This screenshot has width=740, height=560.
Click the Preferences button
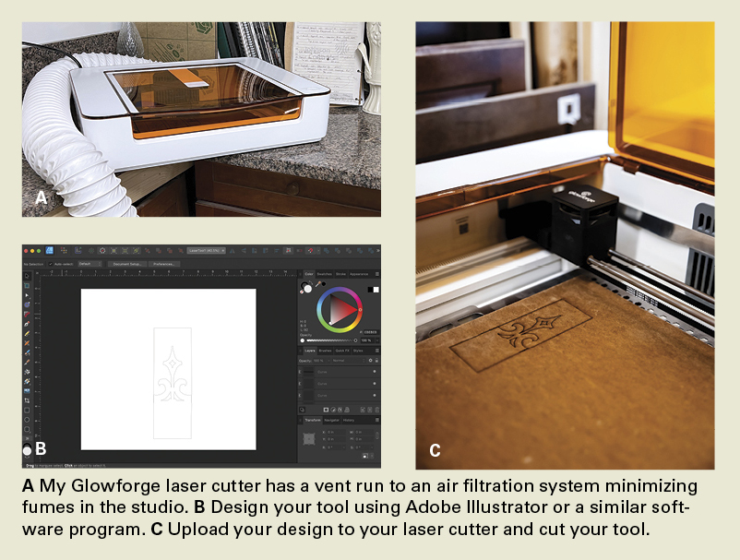(x=163, y=263)
